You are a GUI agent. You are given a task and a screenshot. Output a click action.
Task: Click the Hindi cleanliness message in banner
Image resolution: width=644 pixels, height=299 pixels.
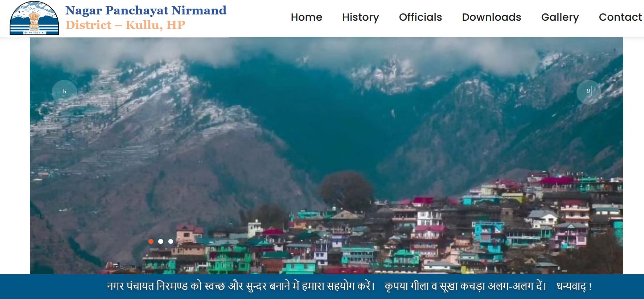pyautogui.click(x=241, y=286)
